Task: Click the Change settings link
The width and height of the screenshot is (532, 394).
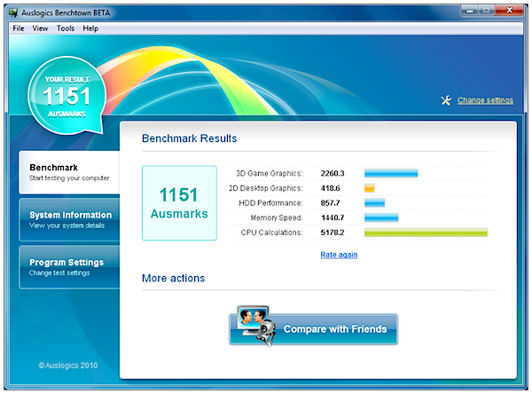Action: click(x=485, y=100)
